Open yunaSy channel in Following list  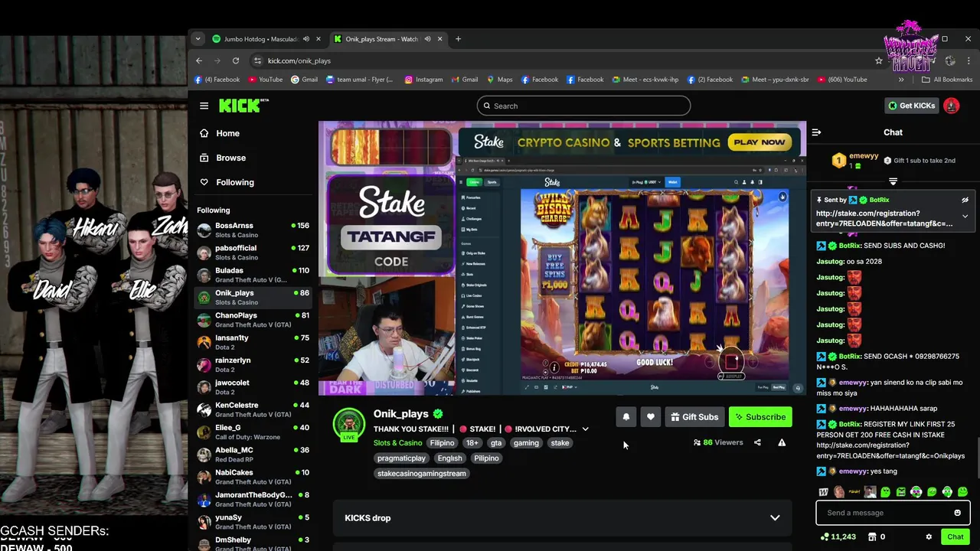(x=253, y=521)
